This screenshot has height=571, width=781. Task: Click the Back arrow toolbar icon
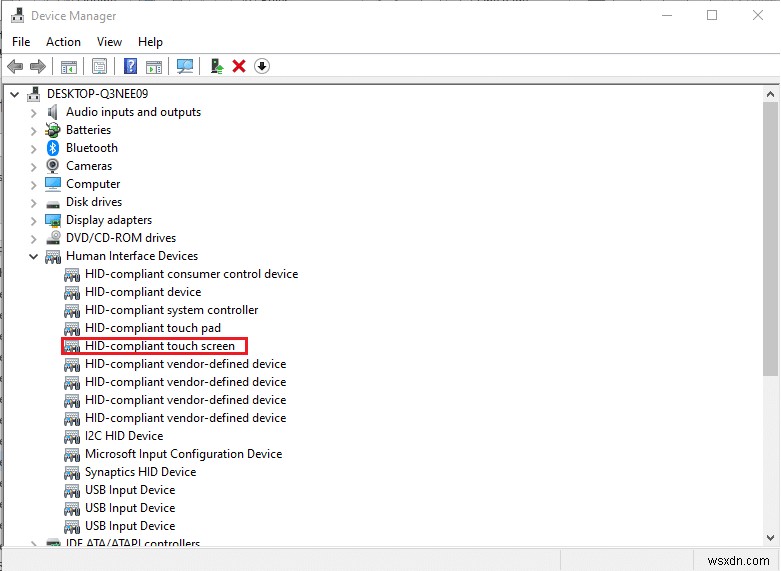pyautogui.click(x=15, y=66)
